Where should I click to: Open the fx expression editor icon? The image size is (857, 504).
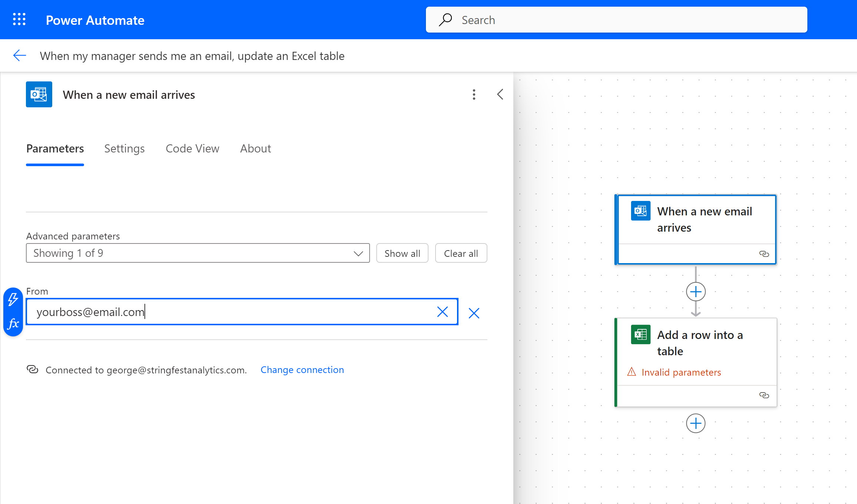[x=13, y=324]
